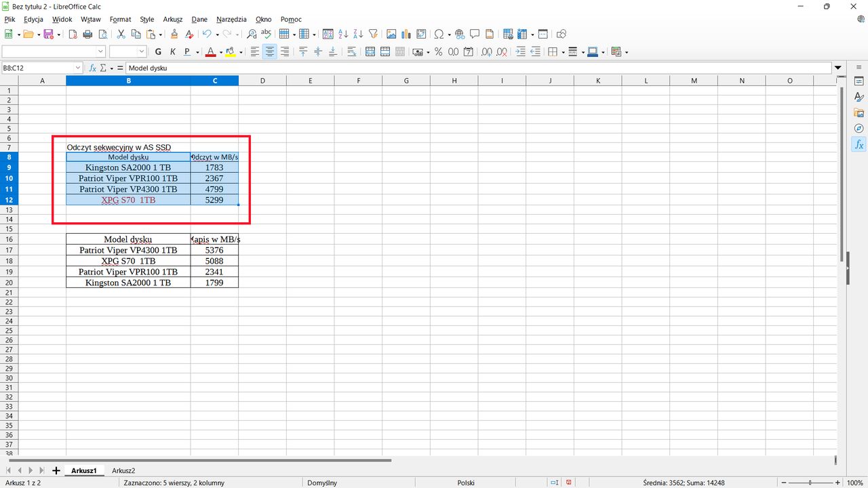Toggle Italic formatting (K) button
Image resolution: width=868 pixels, height=488 pixels.
point(173,52)
